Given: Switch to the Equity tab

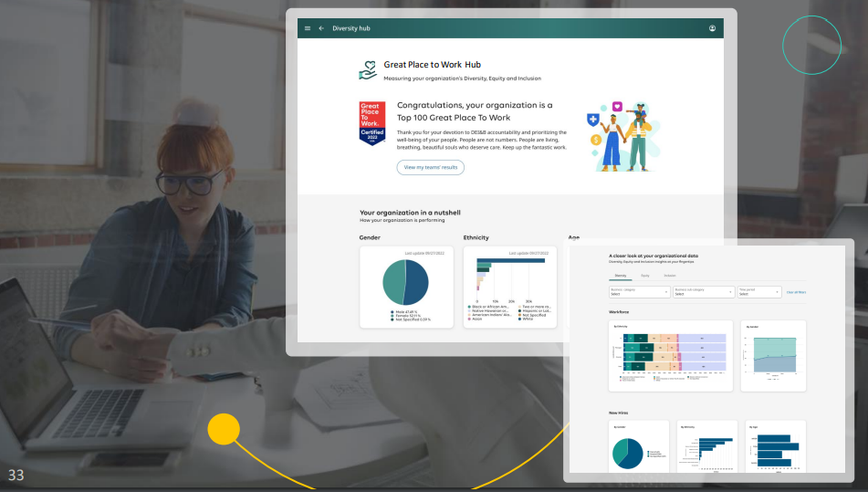Looking at the screenshot, I should (644, 275).
